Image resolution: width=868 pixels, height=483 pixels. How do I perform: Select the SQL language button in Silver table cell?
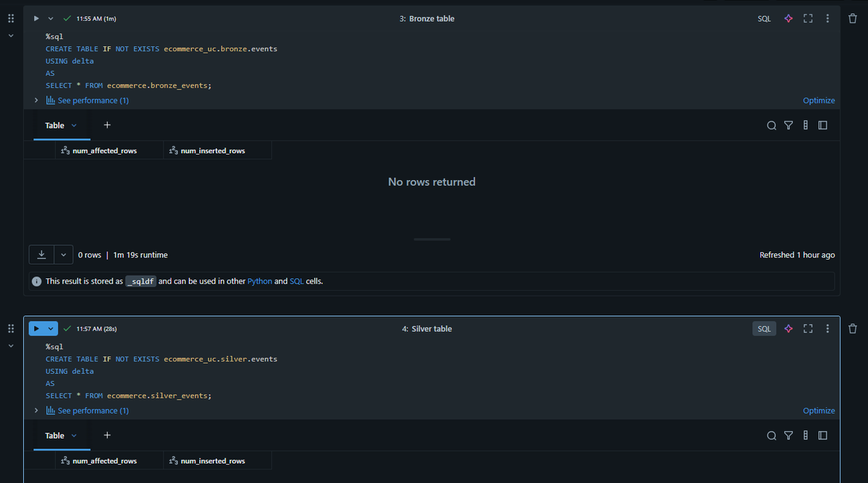pyautogui.click(x=764, y=328)
